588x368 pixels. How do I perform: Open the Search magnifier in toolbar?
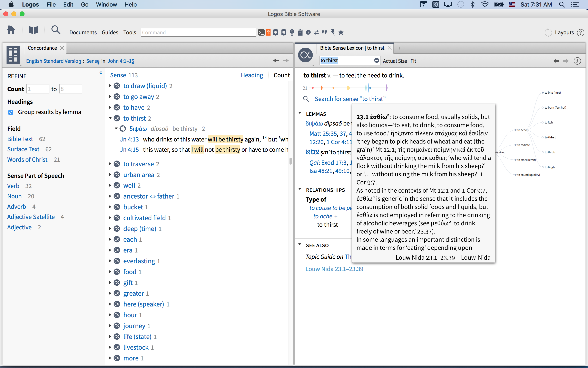tap(56, 30)
